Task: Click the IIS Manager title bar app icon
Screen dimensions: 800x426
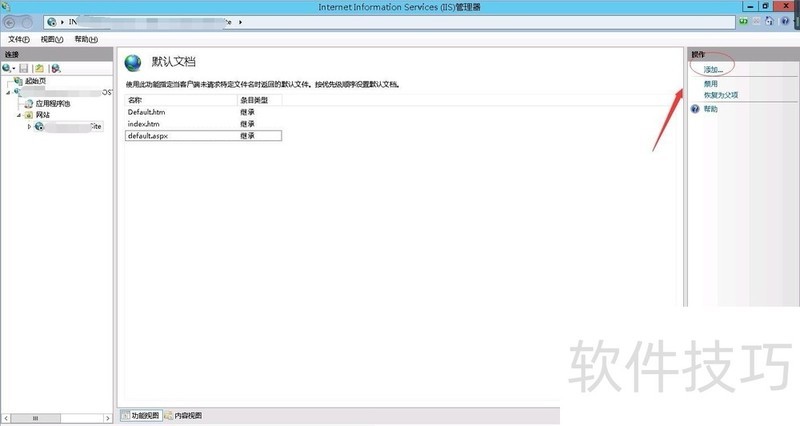Action: 6,7
